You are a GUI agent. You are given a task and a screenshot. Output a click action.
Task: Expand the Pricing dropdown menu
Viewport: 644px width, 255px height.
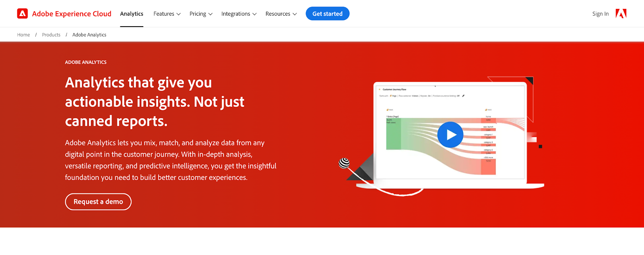tap(201, 14)
